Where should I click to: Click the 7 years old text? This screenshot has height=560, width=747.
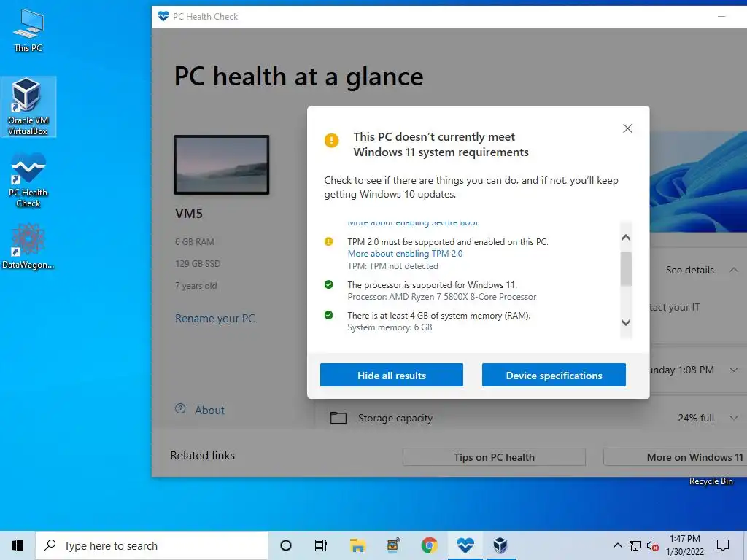[196, 286]
